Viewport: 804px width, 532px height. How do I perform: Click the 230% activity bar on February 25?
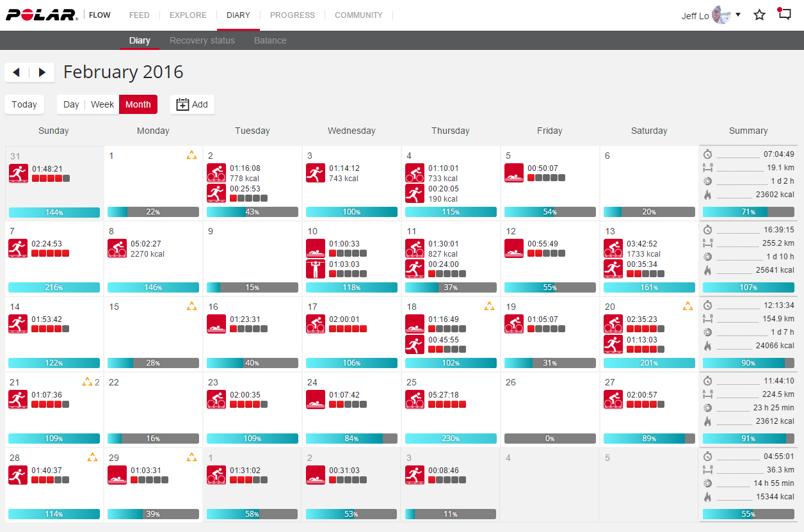(x=451, y=439)
